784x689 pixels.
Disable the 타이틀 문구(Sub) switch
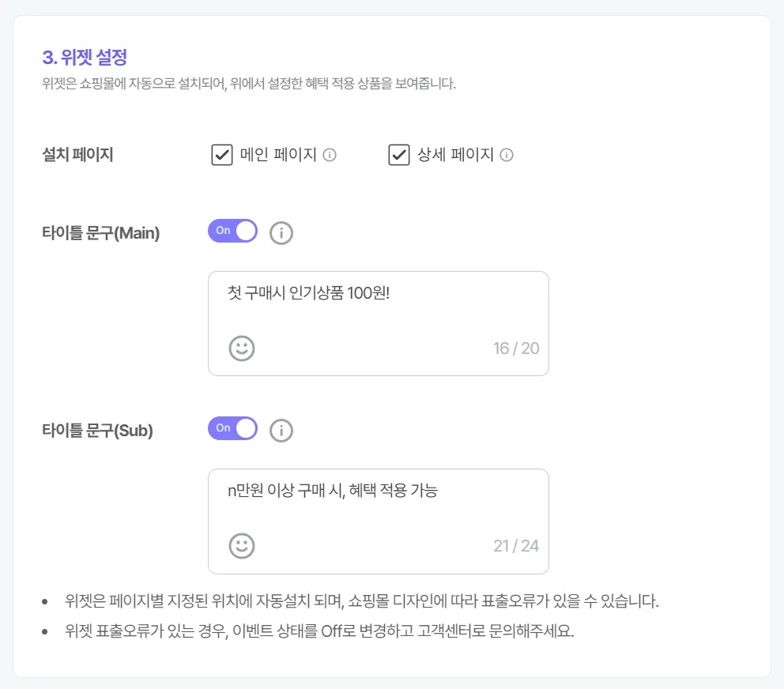233,428
